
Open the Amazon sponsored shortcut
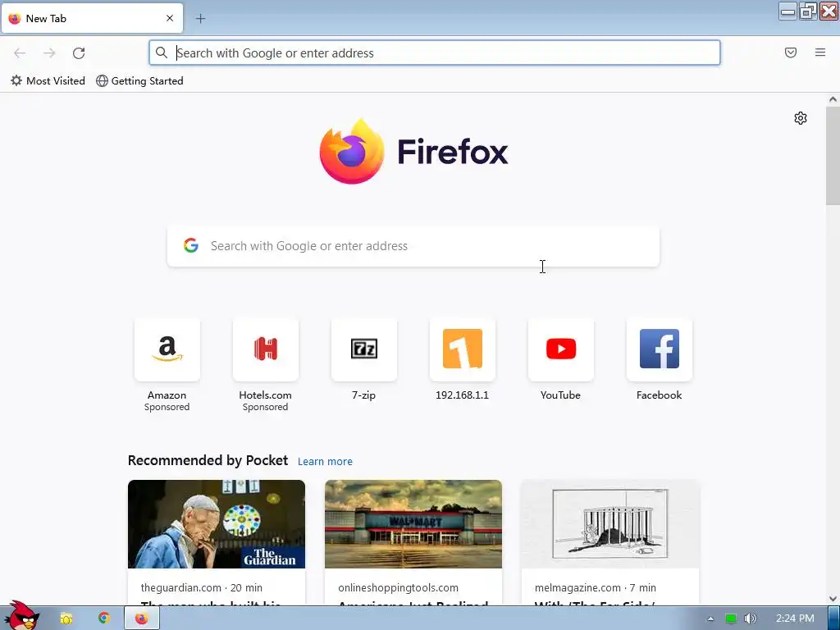pos(167,366)
